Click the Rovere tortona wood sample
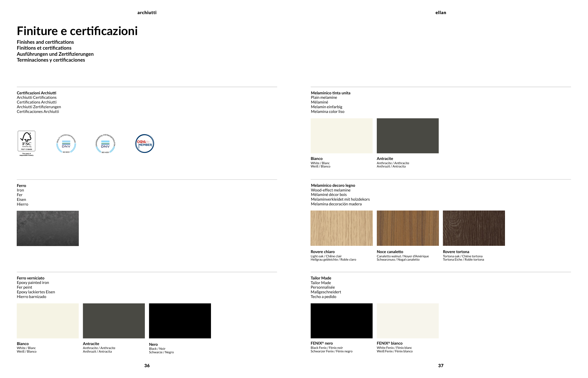The width and height of the screenshot is (588, 378). (474, 228)
